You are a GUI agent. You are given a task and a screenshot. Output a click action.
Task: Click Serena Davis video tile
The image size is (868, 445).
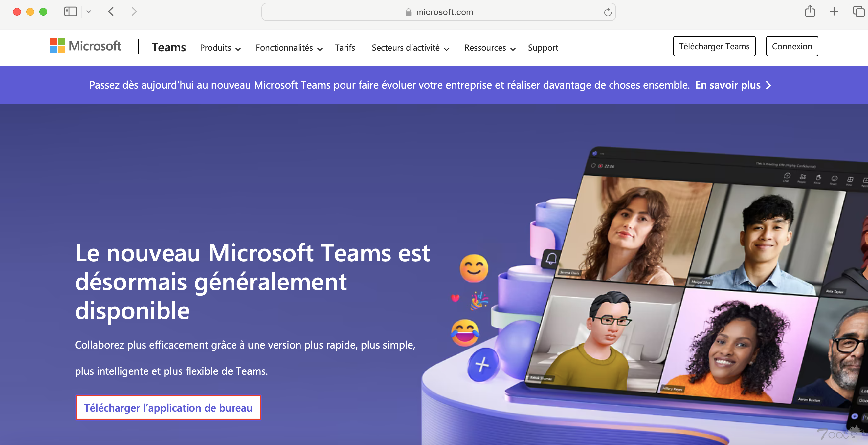point(634,231)
